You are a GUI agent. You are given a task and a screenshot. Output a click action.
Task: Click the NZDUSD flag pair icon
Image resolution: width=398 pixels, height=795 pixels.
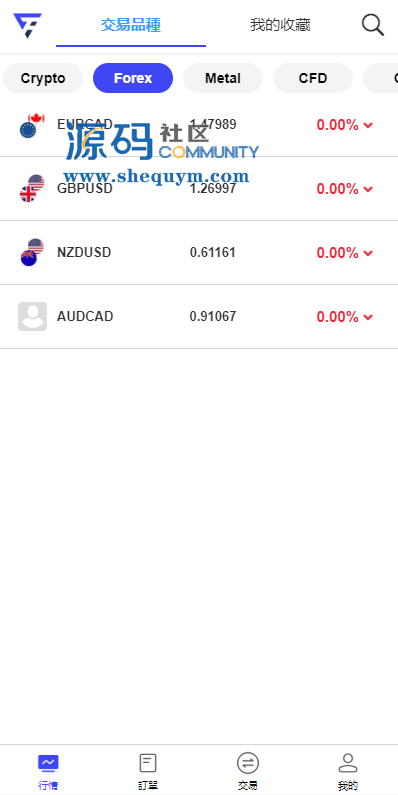pos(32,252)
